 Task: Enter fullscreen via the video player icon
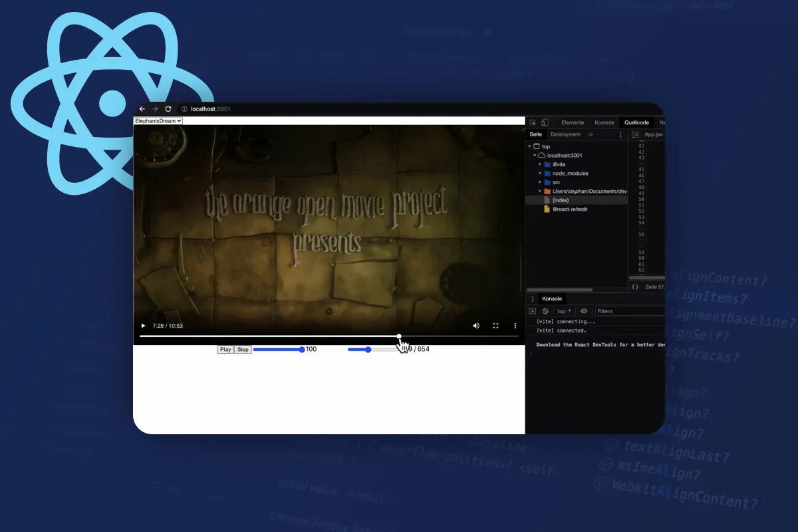[495, 326]
